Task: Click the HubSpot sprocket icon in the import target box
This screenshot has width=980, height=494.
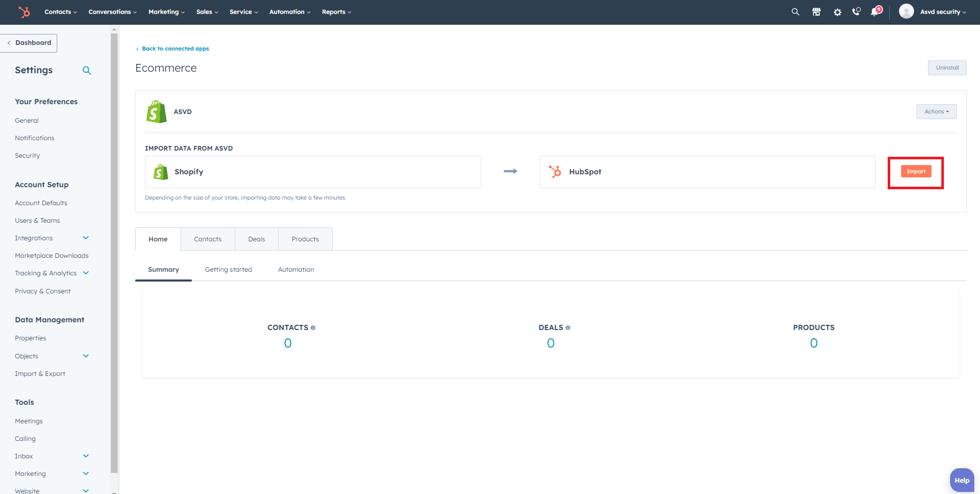Action: [x=555, y=172]
